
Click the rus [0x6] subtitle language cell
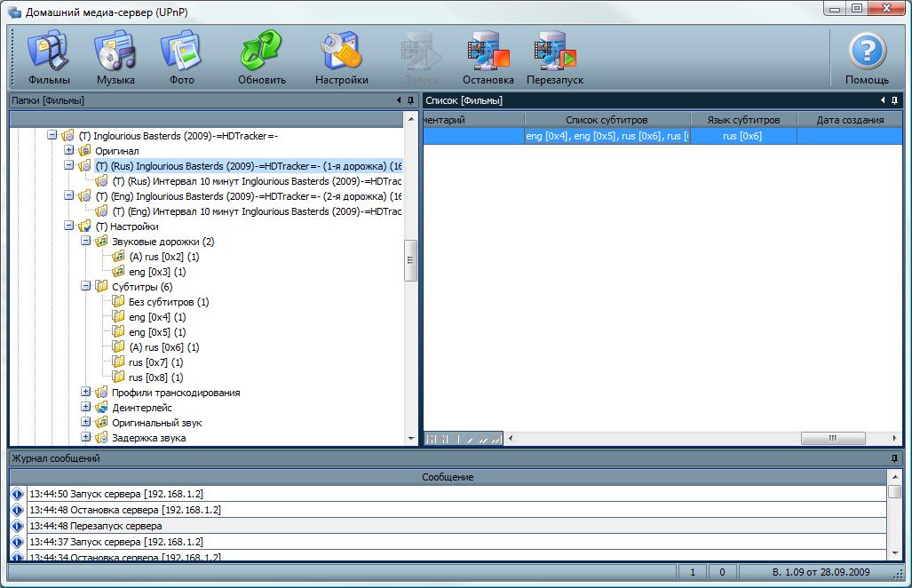click(x=742, y=136)
